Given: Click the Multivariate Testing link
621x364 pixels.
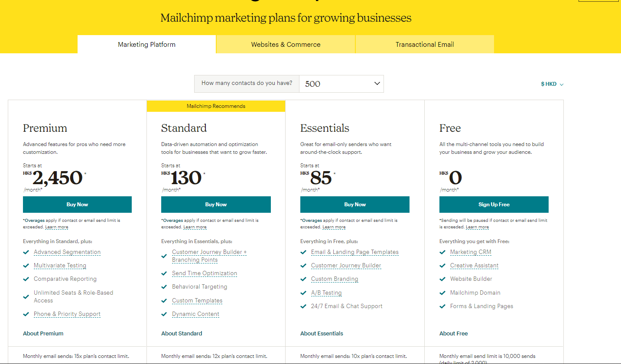Looking at the screenshot, I should 60,266.
